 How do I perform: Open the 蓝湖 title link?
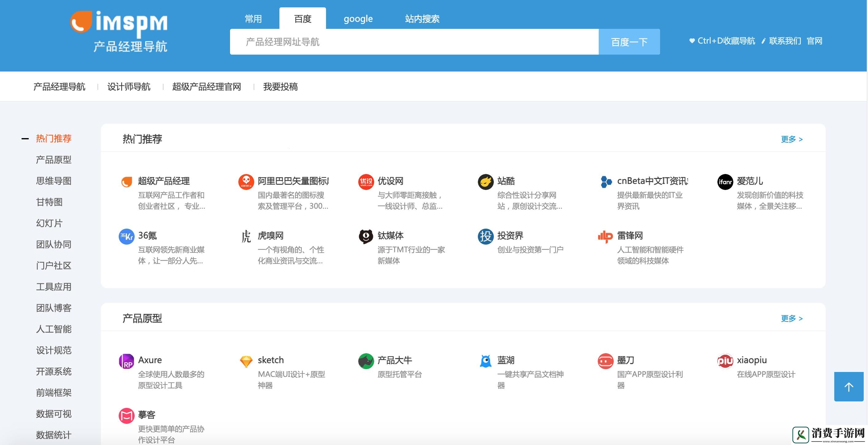[x=506, y=360]
